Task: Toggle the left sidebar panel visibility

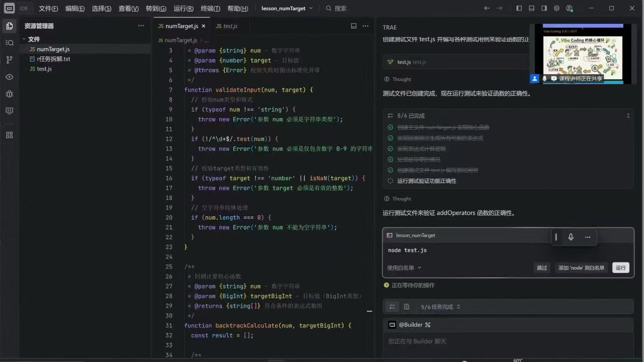Action: coord(519,8)
